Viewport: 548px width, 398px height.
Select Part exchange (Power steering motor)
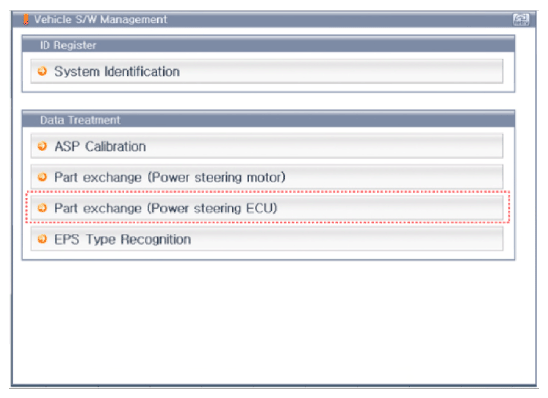[267, 177]
